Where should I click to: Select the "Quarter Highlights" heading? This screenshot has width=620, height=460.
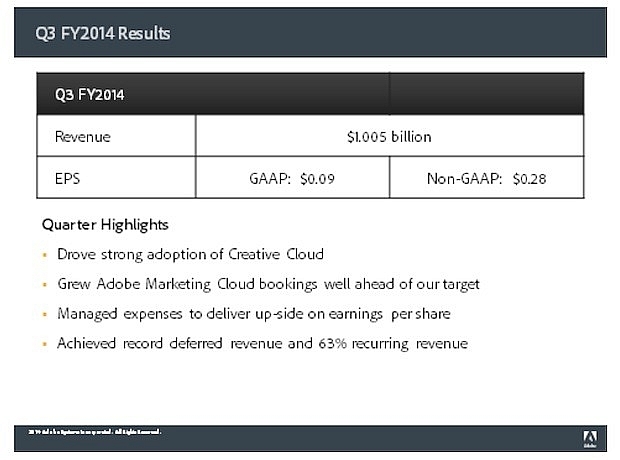click(105, 224)
